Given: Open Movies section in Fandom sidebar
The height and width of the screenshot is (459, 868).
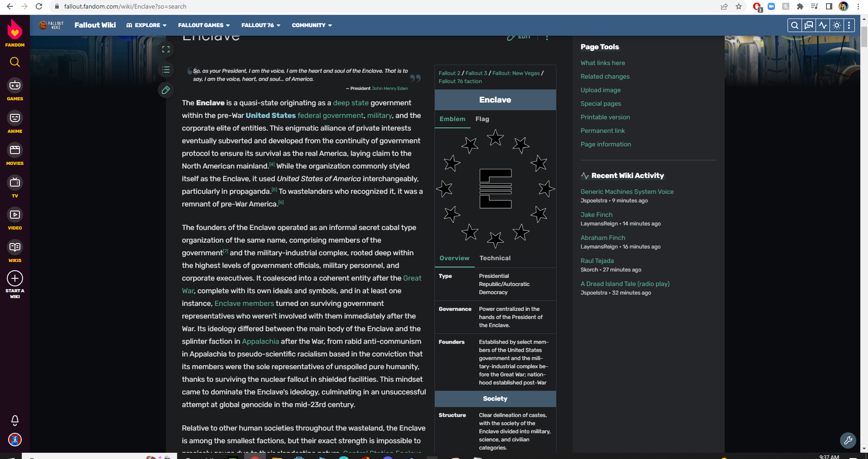Looking at the screenshot, I should point(15,154).
